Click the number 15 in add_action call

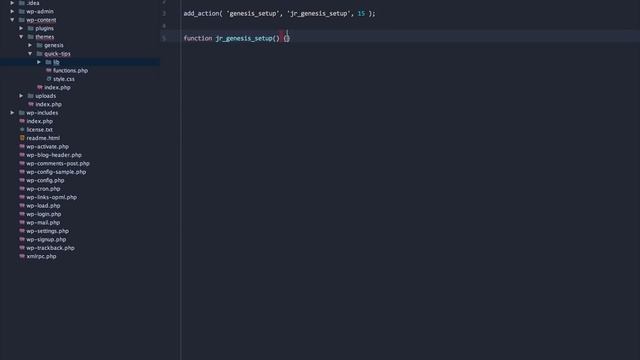[x=361, y=13]
